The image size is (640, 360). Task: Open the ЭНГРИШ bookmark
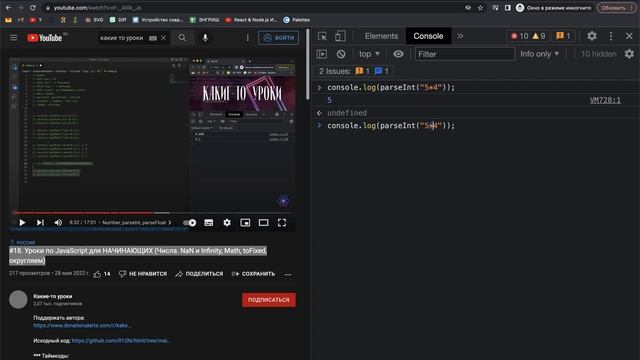click(204, 20)
